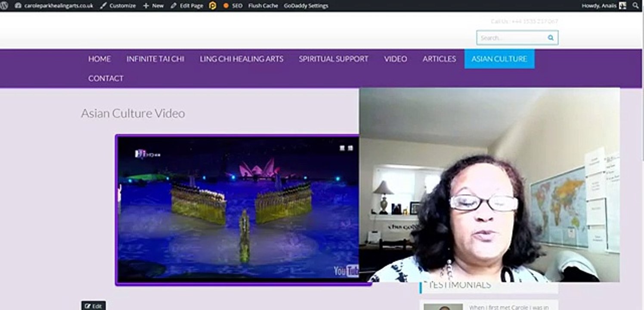Image resolution: width=644 pixels, height=310 pixels.
Task: Click the testimonial author thumbnail
Action: point(443,307)
